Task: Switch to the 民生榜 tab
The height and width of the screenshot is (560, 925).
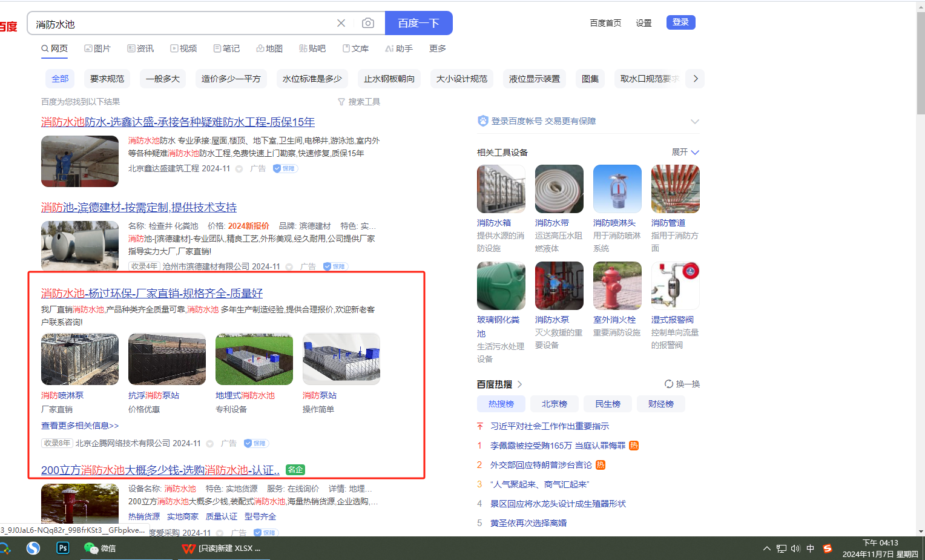Action: pyautogui.click(x=608, y=404)
